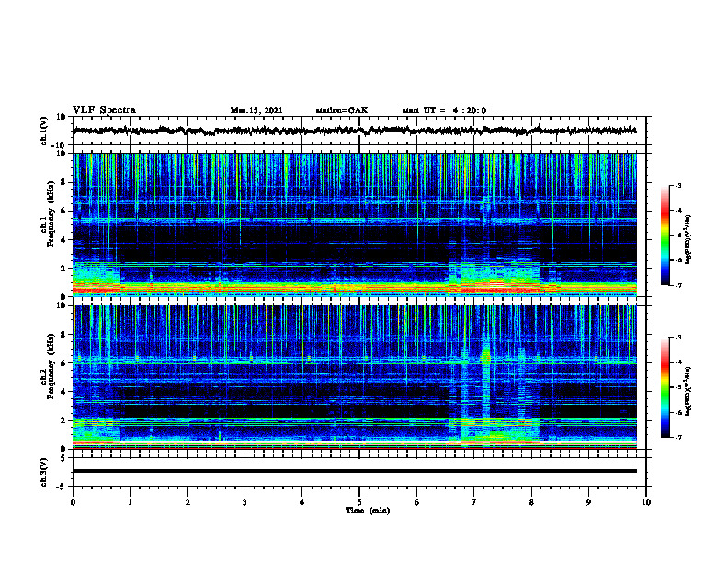The image size is (728, 563).
Task: Select the "Time (min)" x-axis label
Action: pos(368,511)
